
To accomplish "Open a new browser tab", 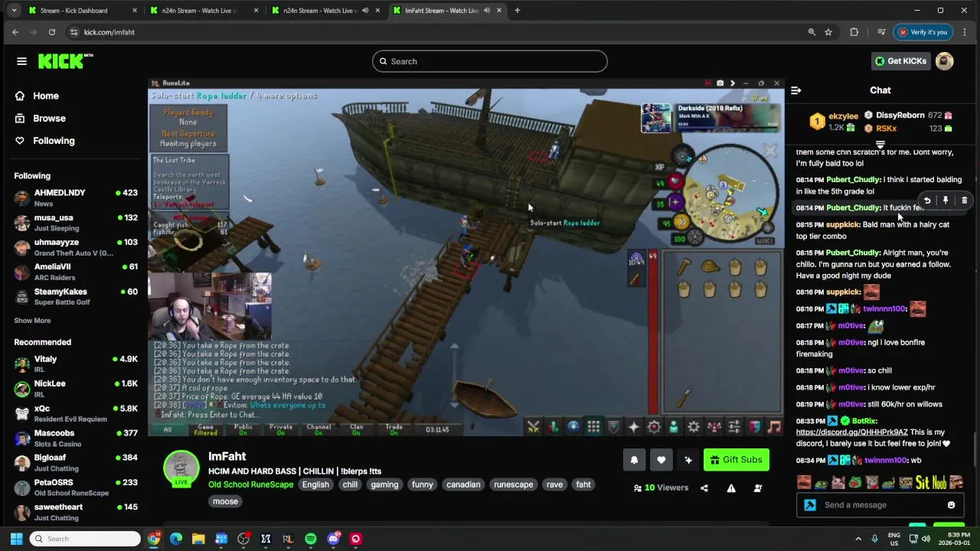I will click(518, 11).
